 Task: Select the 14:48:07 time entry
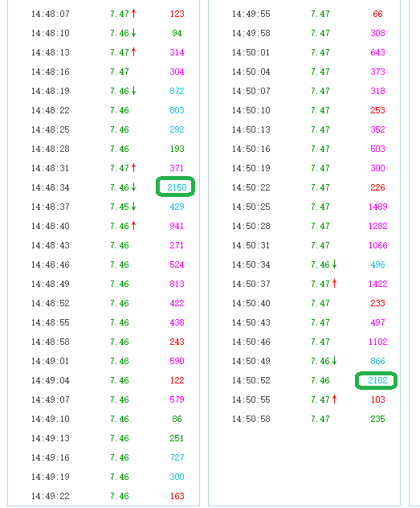[x=50, y=14]
